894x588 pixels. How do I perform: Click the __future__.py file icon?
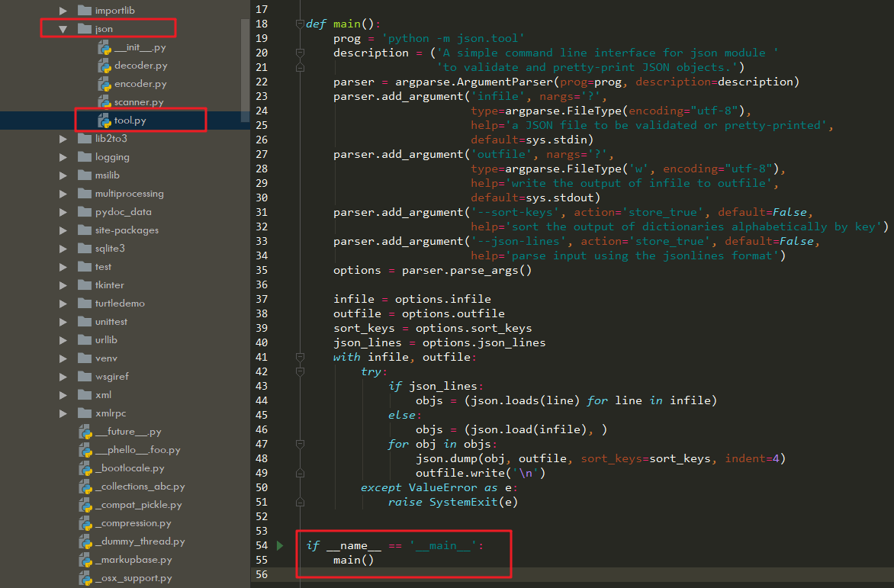pyautogui.click(x=85, y=432)
